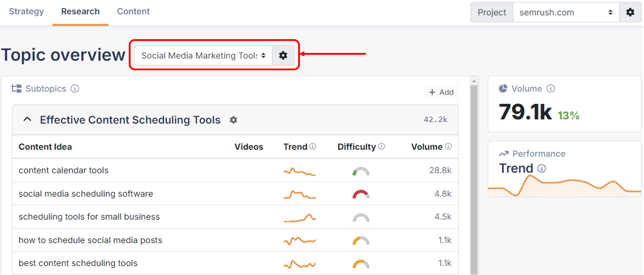The width and height of the screenshot is (644, 275).
Task: Click the Volume metric info icon
Action: (551, 89)
